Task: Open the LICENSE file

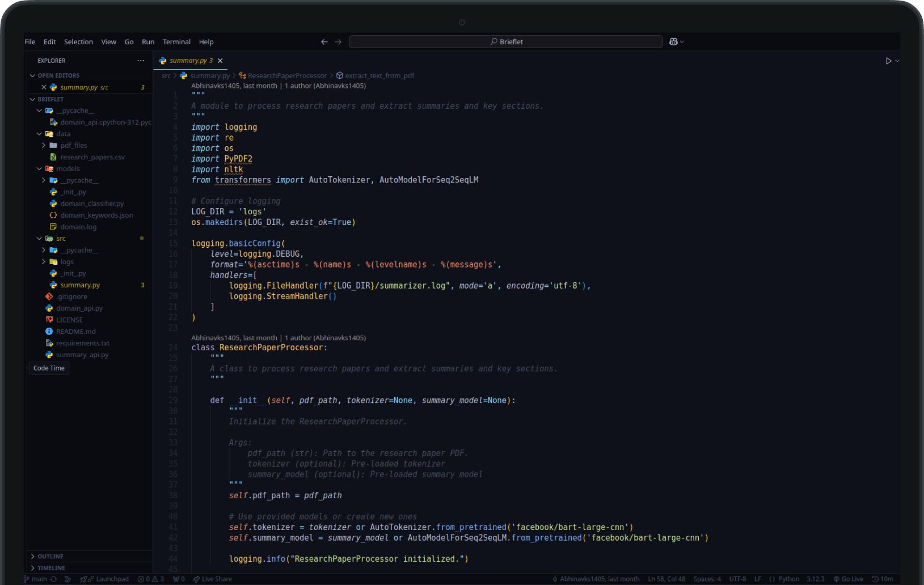Action: (90, 320)
